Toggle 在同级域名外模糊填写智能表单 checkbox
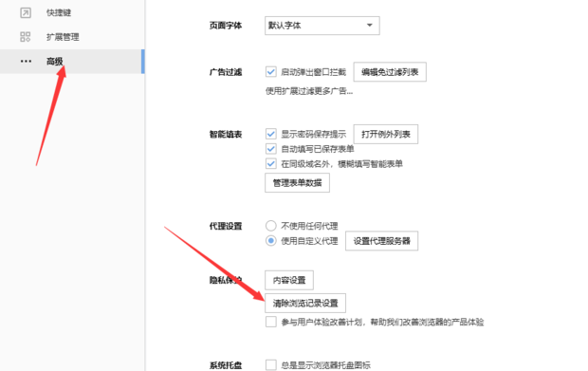This screenshot has height=371, width=588. pos(270,163)
